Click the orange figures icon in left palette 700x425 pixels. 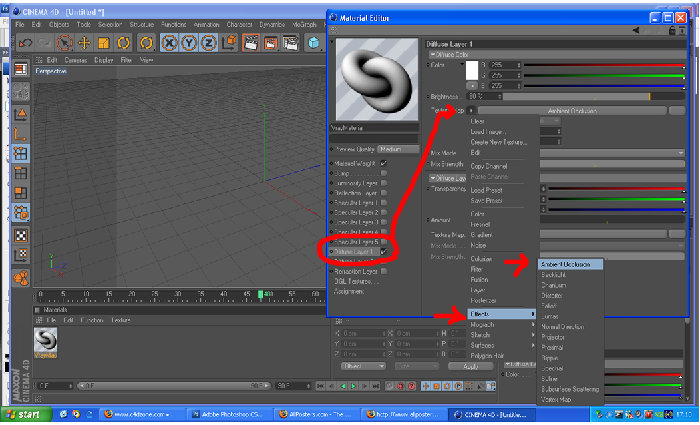coord(21,278)
